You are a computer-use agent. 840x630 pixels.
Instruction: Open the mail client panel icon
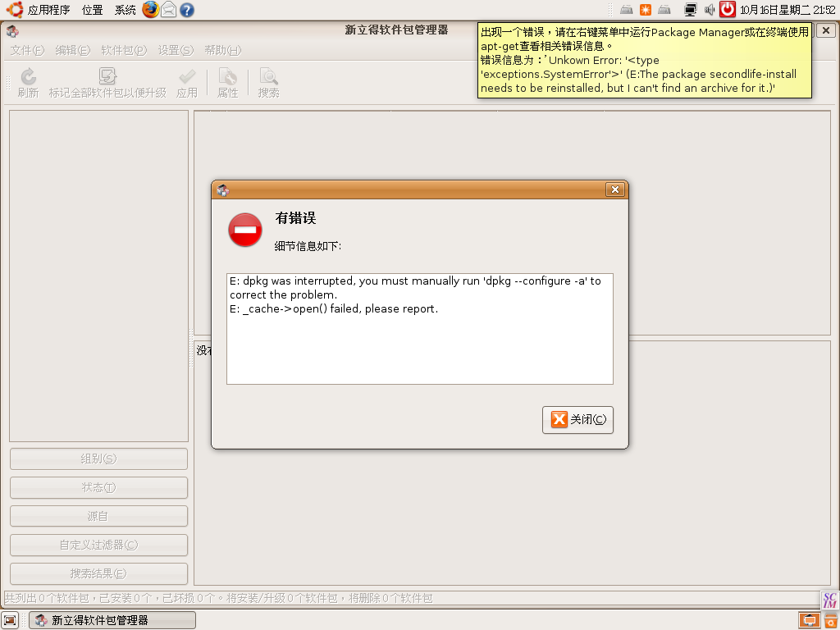click(169, 10)
